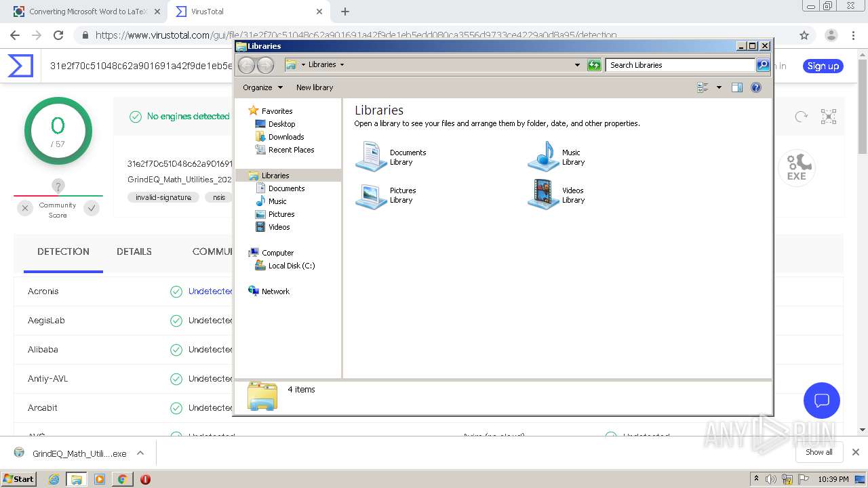868x488 pixels.
Task: Click volume icon in system tray
Action: click(771, 479)
